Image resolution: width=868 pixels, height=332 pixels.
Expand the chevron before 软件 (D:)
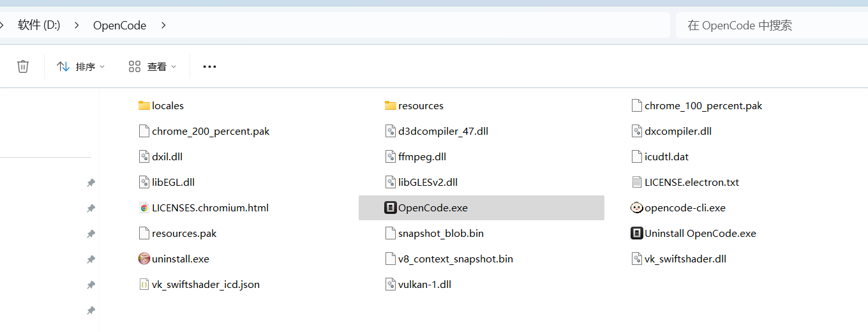click(x=2, y=26)
